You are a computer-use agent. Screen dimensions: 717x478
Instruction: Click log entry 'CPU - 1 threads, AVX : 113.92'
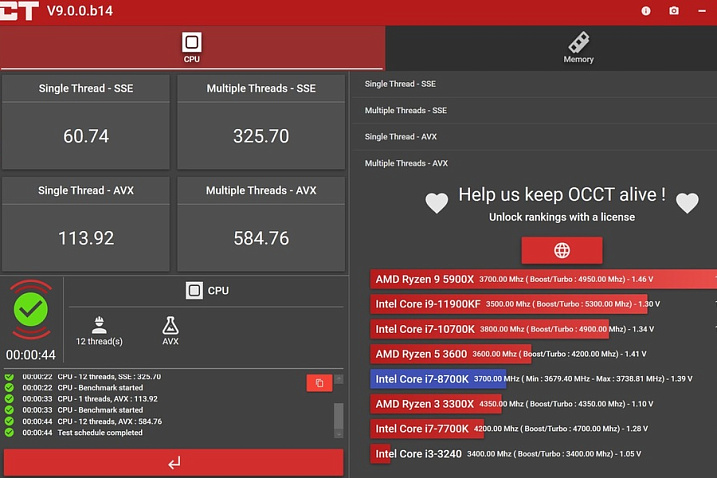click(107, 399)
